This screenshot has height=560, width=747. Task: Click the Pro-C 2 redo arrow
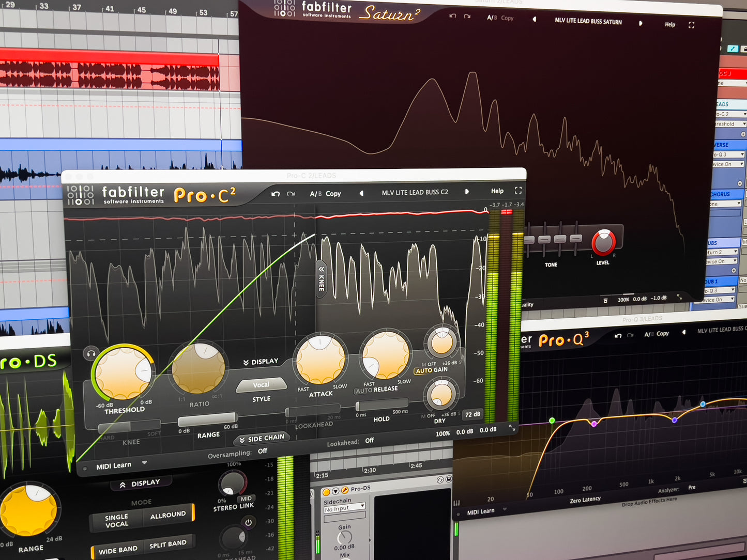coord(291,194)
